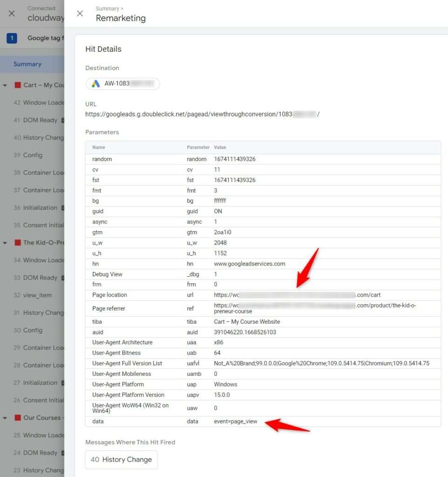448x477 pixels.
Task: Select event 23 History Change
Action: 39,470
